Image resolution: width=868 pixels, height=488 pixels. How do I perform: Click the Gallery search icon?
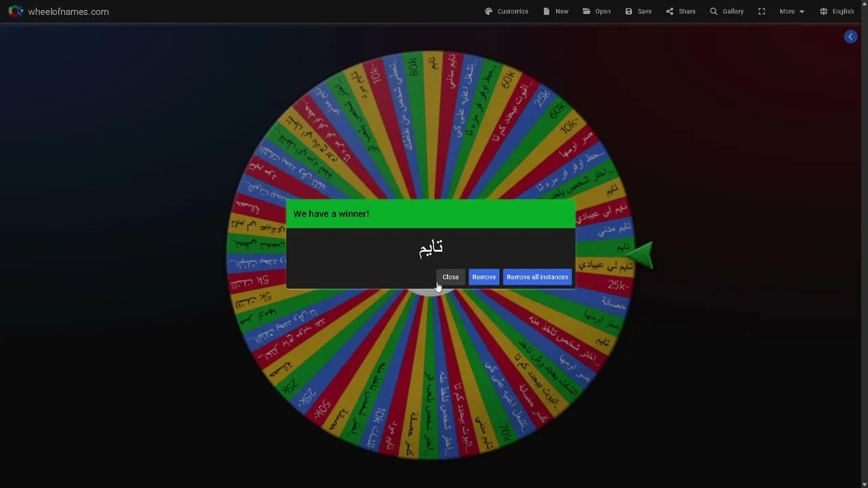[713, 12]
